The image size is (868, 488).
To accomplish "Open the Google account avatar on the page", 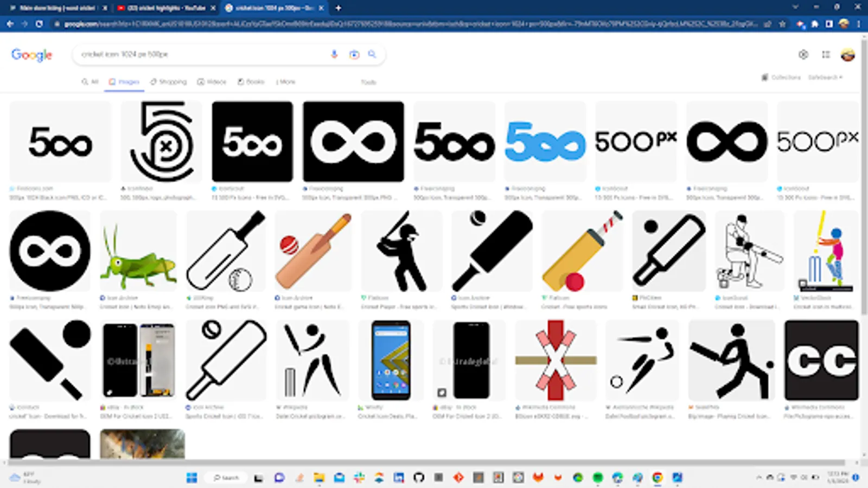I will pyautogui.click(x=847, y=54).
